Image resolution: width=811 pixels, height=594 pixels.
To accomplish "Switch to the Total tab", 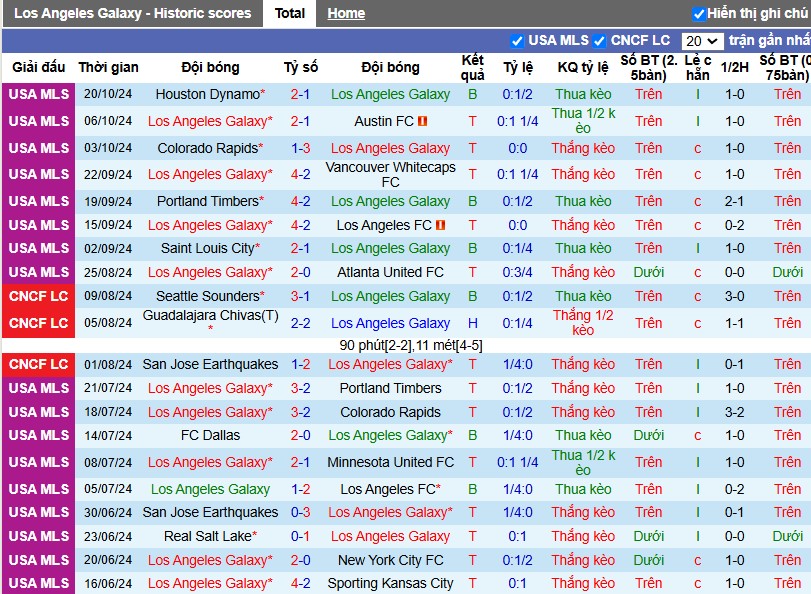I will (x=290, y=13).
